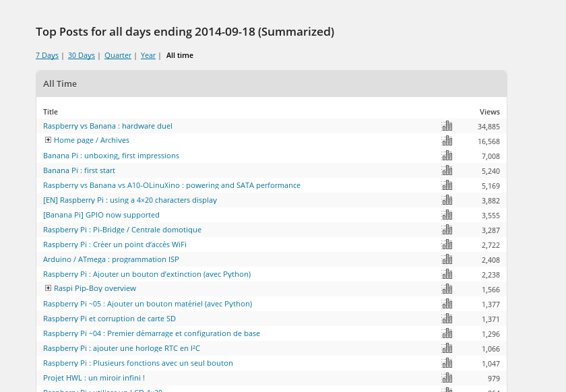The image size is (566, 392).
Task: Open stats icon for Raspi Pip-Boy overview
Action: [x=447, y=289]
